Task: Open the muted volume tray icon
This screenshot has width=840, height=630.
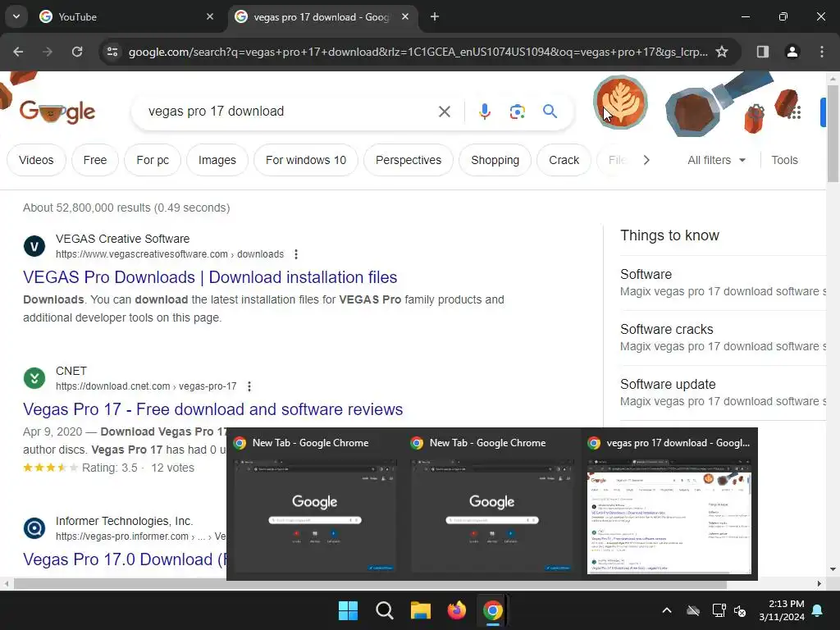Action: pyautogui.click(x=740, y=610)
